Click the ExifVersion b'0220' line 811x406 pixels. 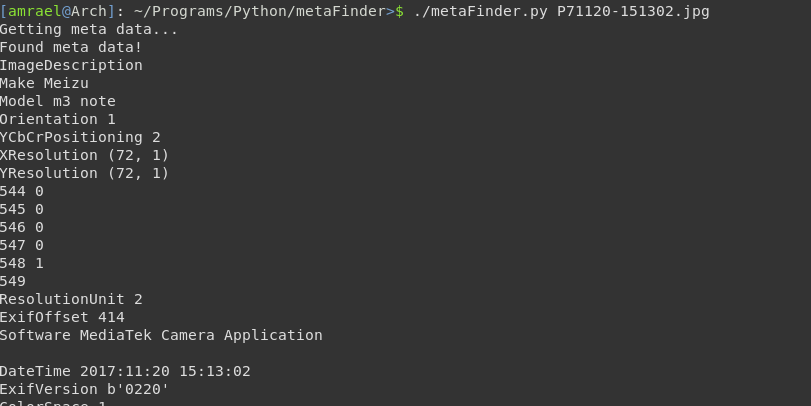click(x=84, y=389)
